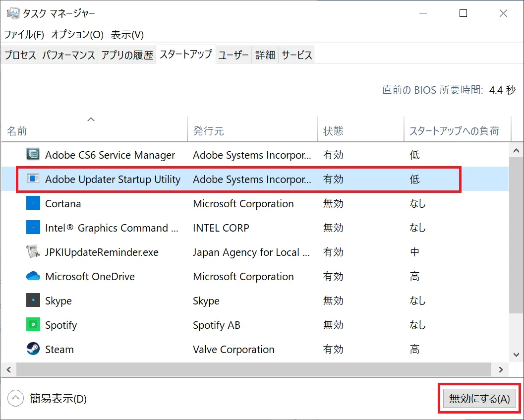Minimize the Task Manager window
Image resolution: width=524 pixels, height=420 pixels.
(x=423, y=13)
